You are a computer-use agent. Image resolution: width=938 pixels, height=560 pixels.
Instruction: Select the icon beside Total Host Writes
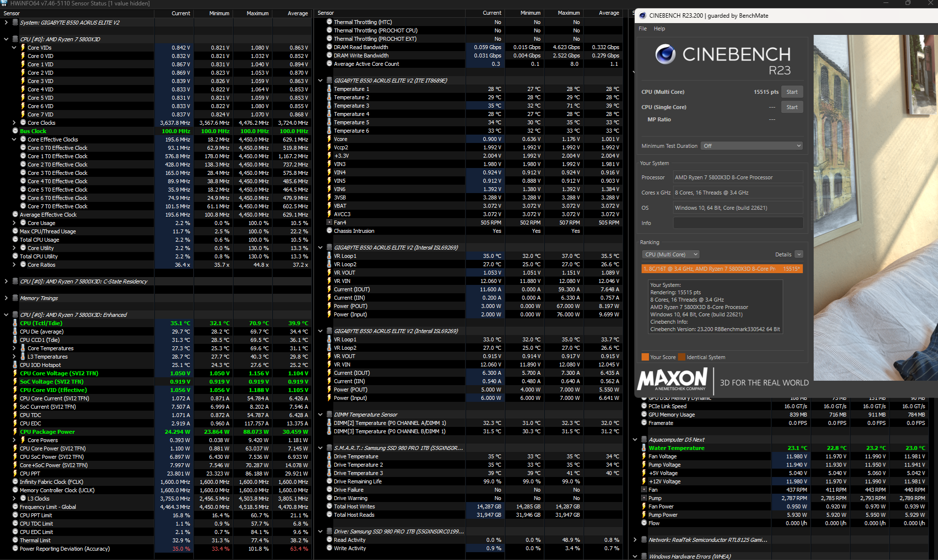point(329,506)
